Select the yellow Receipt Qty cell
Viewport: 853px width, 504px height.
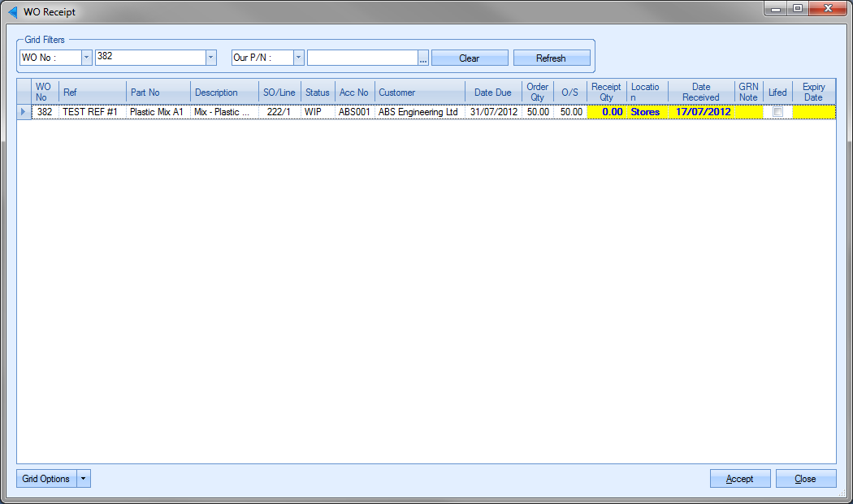point(606,112)
